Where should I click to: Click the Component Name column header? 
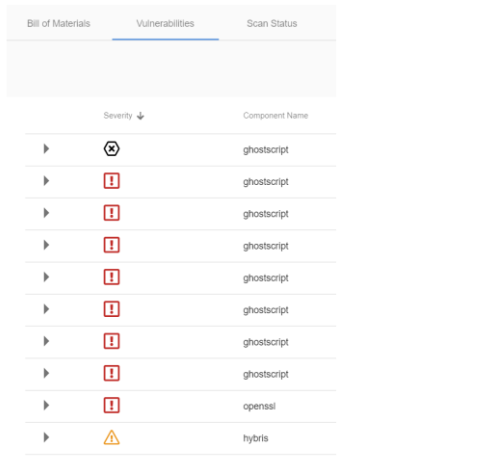click(x=275, y=116)
